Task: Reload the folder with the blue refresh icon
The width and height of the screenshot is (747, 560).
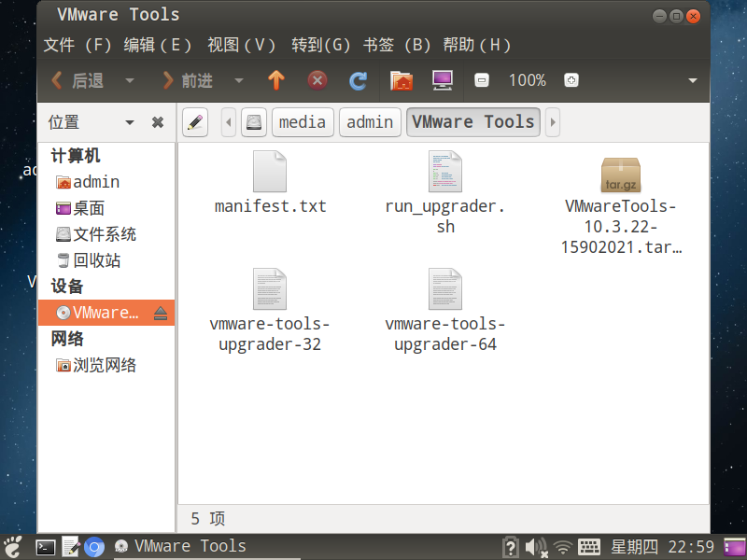Action: point(359,80)
